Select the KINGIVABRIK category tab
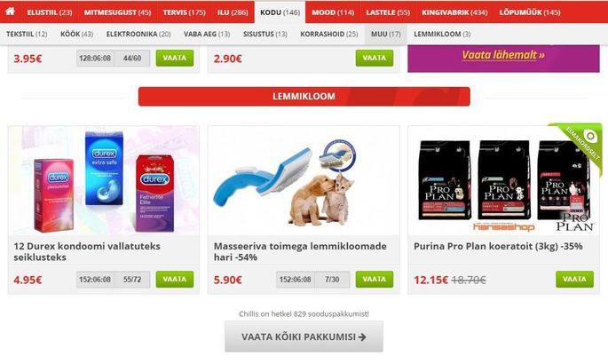 pyautogui.click(x=454, y=12)
